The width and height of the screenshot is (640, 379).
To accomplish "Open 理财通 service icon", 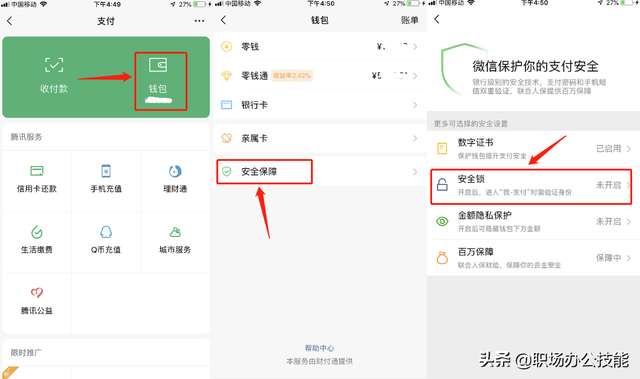I will click(175, 171).
